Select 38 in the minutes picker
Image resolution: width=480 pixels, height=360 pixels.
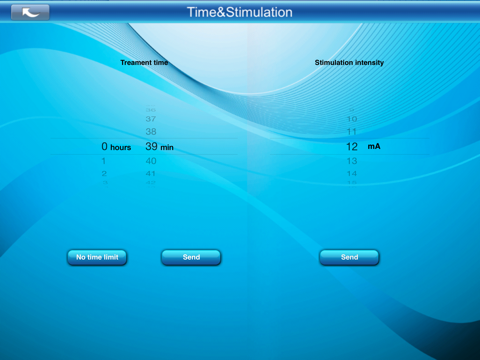pos(151,132)
